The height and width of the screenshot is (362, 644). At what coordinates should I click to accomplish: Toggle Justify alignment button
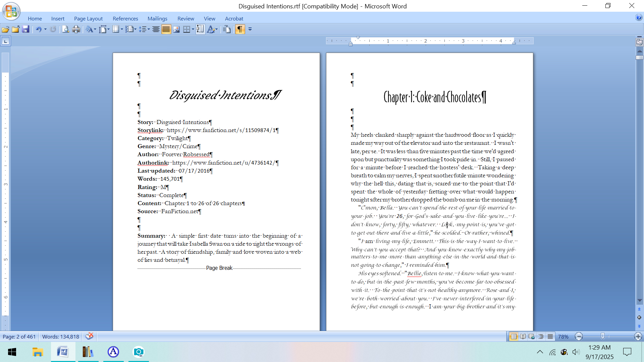(x=166, y=29)
